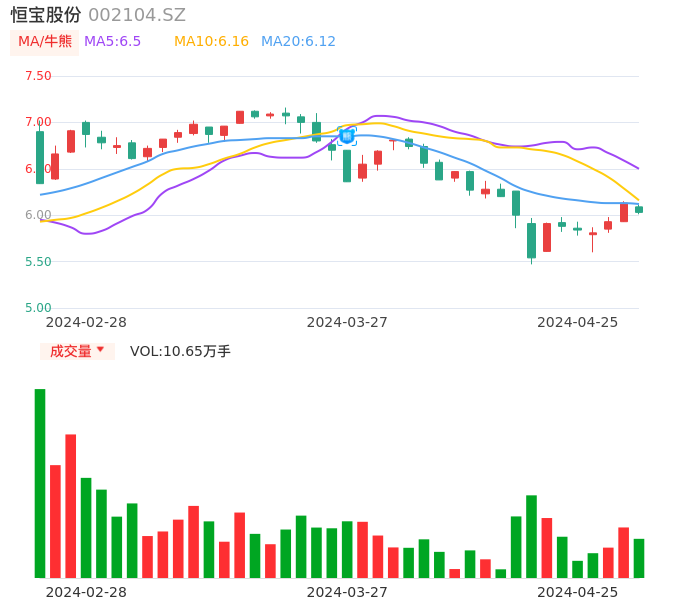Screen dimensions: 686x606
Task: Select the MA/牛熊 indicator tab
Action: 45,42
